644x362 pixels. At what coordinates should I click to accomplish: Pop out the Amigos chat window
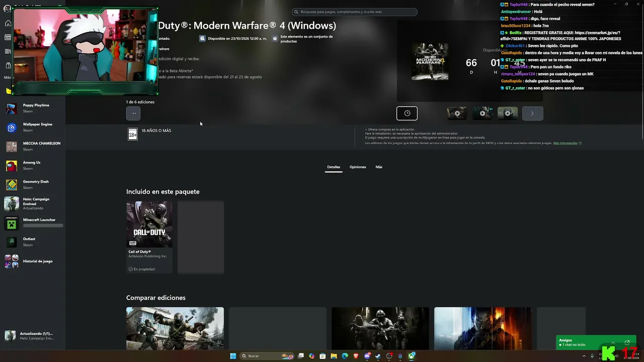[x=627, y=342]
